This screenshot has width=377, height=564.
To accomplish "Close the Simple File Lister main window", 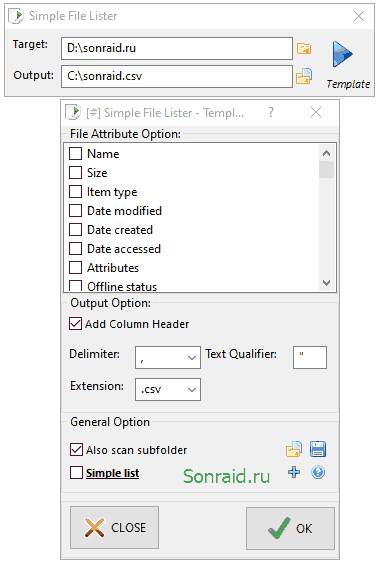I will pos(359,16).
